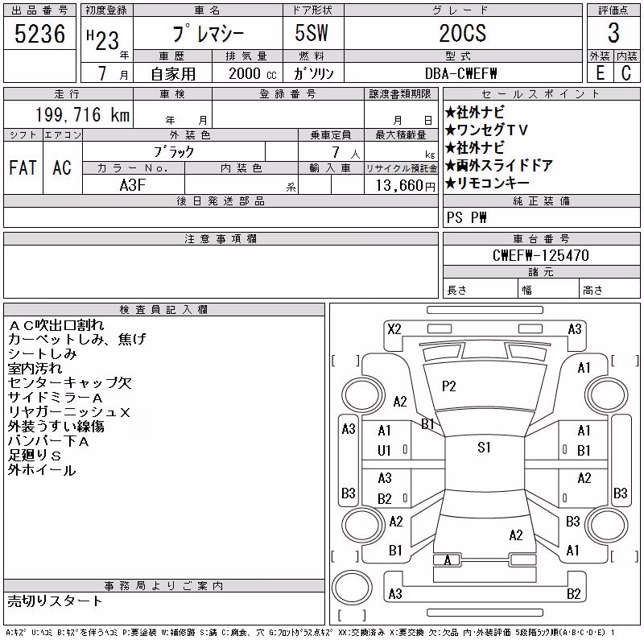Viewport: 644px width, 644px height.
Task: Click the 出品番号 header label
Action: coord(39,10)
